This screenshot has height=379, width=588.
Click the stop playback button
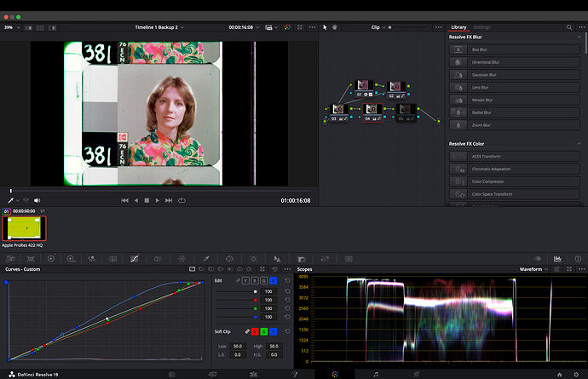(x=147, y=200)
